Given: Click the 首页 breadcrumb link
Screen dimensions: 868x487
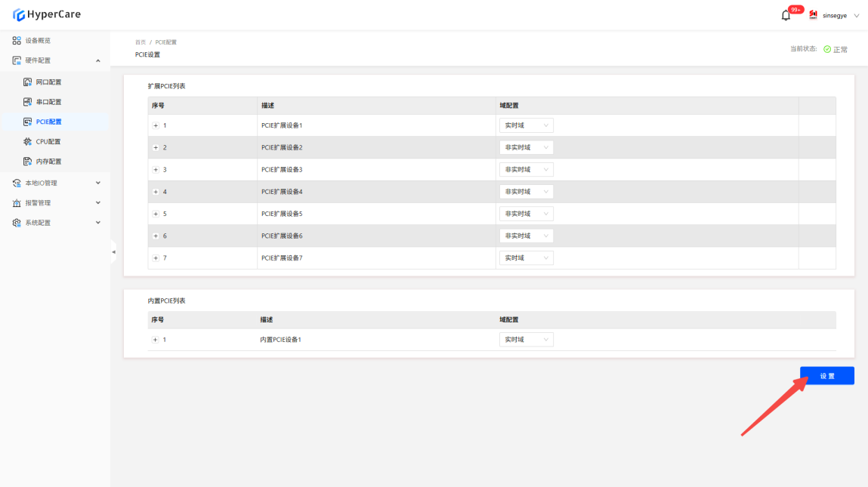Looking at the screenshot, I should [x=141, y=42].
